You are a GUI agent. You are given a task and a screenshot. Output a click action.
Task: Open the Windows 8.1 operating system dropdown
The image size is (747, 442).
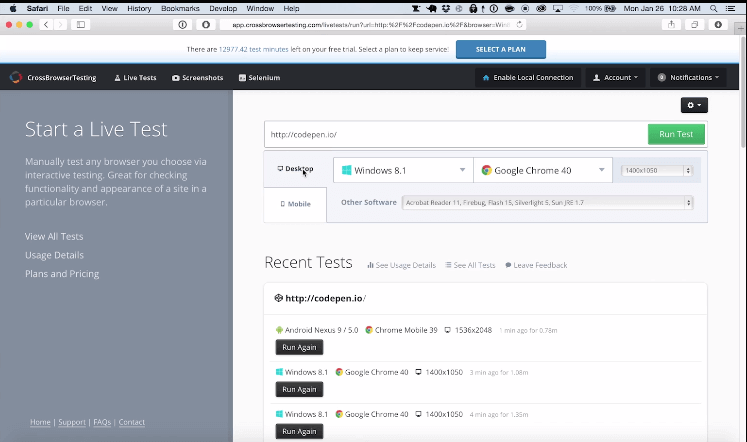[403, 170]
